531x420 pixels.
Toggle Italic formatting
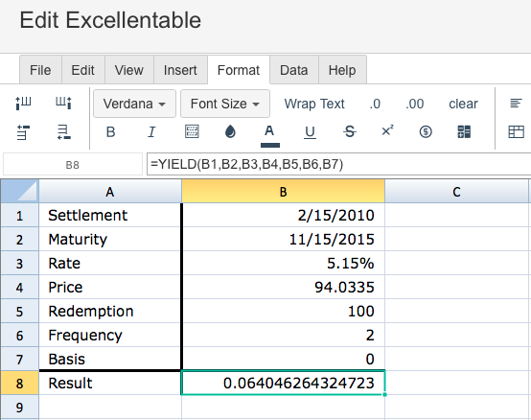[151, 131]
